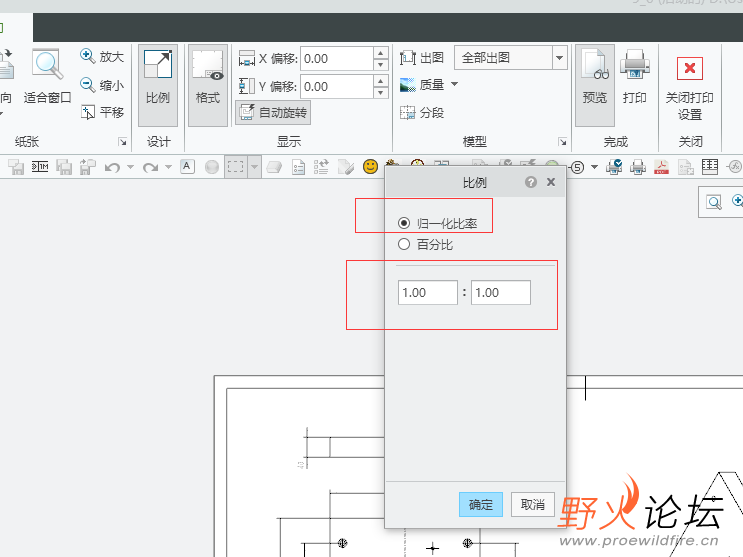Open the undo history dropdown arrow
The image size is (743, 557).
[x=130, y=167]
